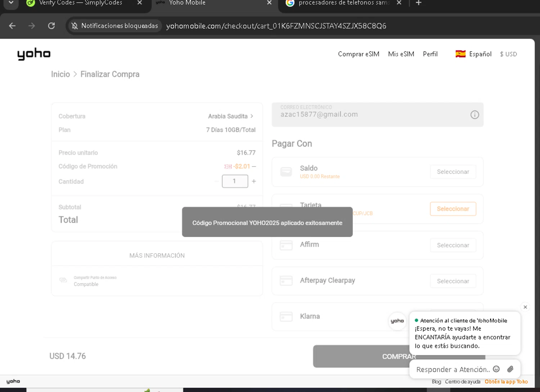Close the Yoho Mobile tab
Image resolution: width=540 pixels, height=392 pixels.
pos(269,3)
